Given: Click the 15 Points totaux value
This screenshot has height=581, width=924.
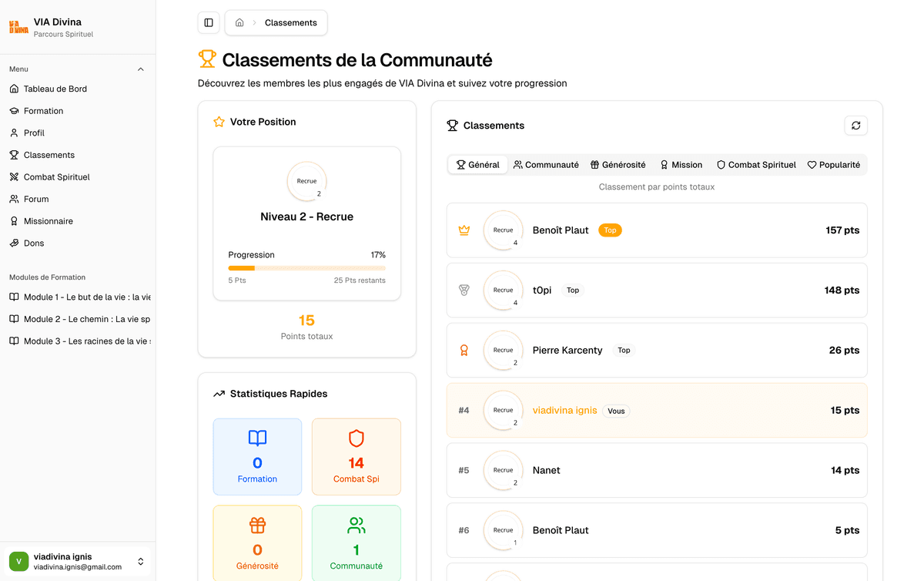Looking at the screenshot, I should pos(306,321).
